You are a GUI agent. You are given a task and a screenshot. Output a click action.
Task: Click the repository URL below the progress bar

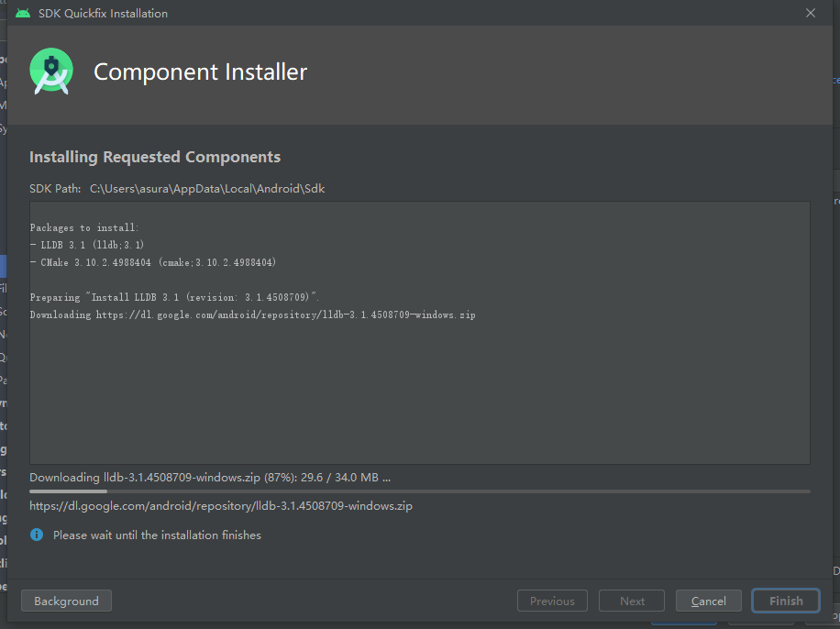(x=221, y=505)
